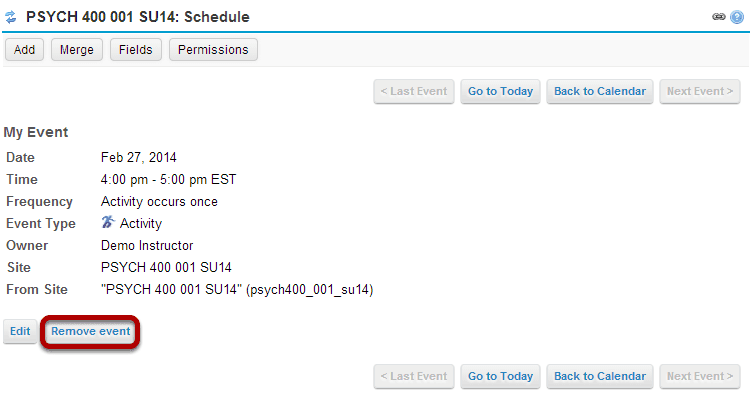Click the top Go to Today button
The height and width of the screenshot is (406, 752).
click(x=500, y=92)
